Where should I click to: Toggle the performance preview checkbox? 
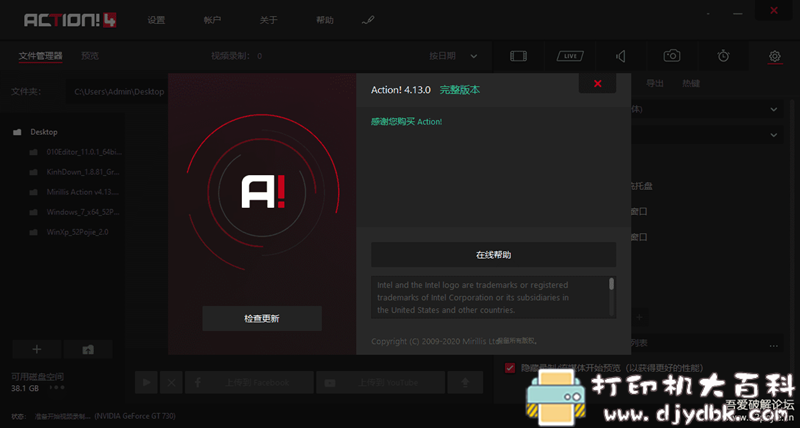tap(510, 368)
